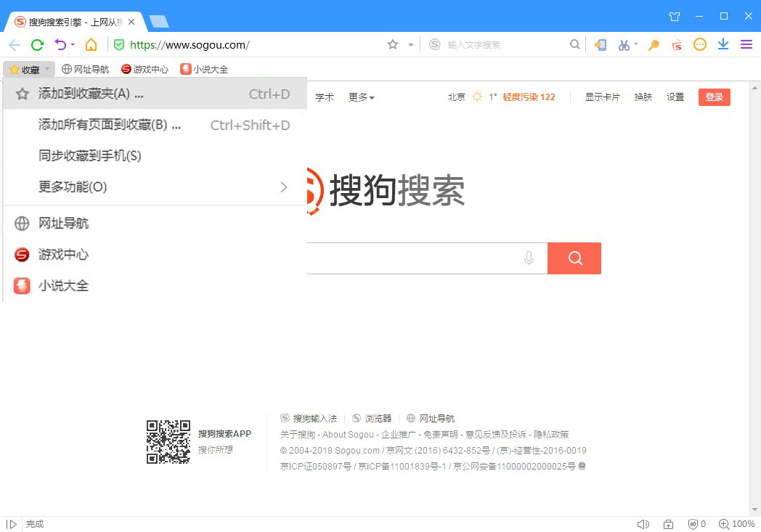Open 浏览器 footer link
The width and height of the screenshot is (761, 532).
click(x=372, y=418)
